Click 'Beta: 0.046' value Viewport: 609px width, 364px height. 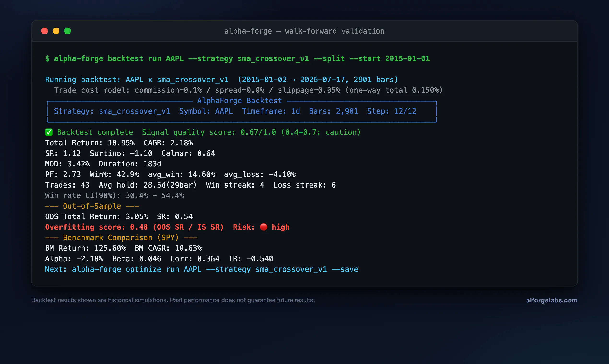point(136,259)
